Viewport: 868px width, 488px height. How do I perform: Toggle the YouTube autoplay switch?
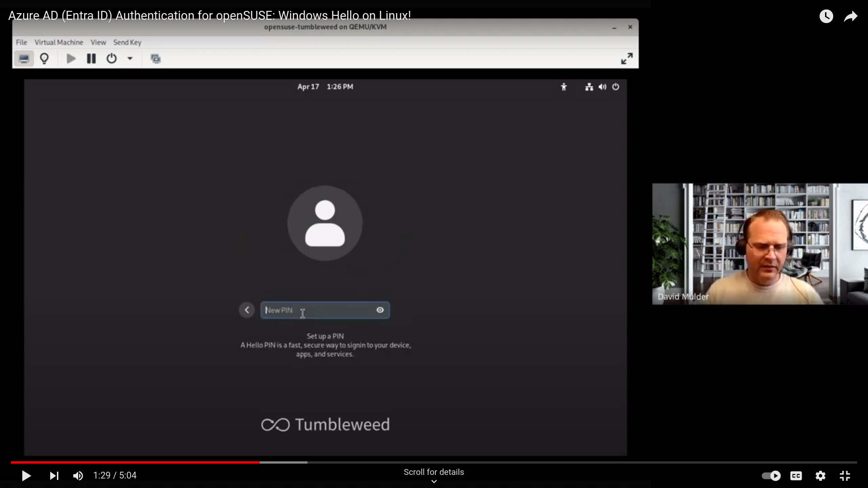click(x=771, y=476)
